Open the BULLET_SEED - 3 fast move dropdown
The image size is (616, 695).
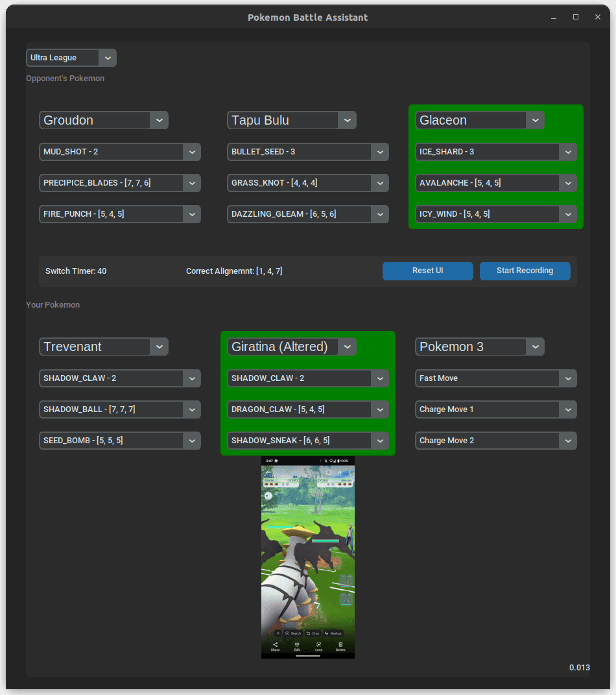pyautogui.click(x=308, y=152)
